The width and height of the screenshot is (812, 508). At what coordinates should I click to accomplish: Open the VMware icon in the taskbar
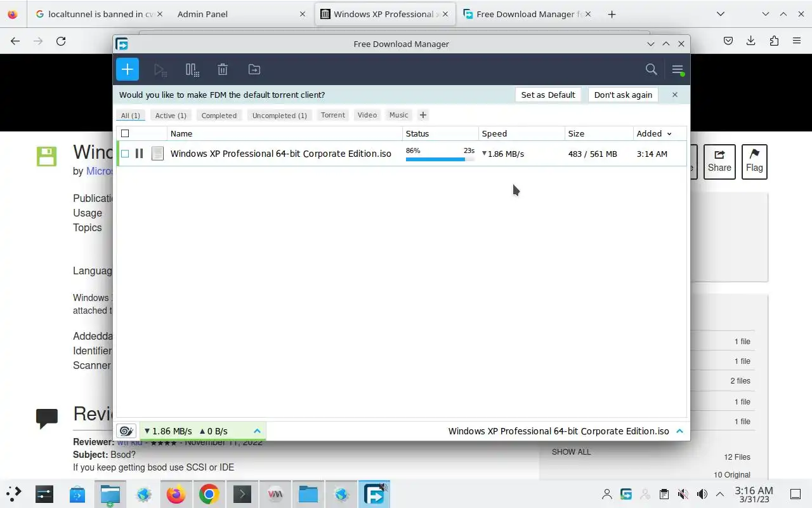coord(275,493)
